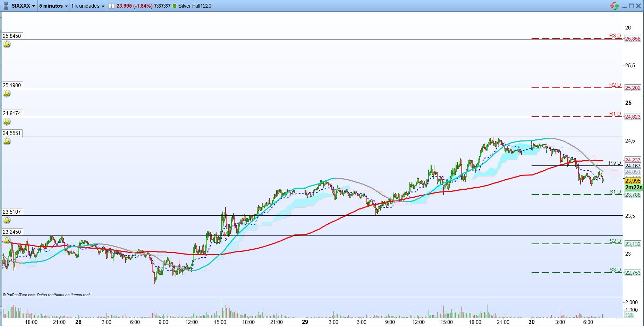Click the info icon in the title bar
Image resolution: width=644 pixels, height=326 pixels.
coord(111,6)
